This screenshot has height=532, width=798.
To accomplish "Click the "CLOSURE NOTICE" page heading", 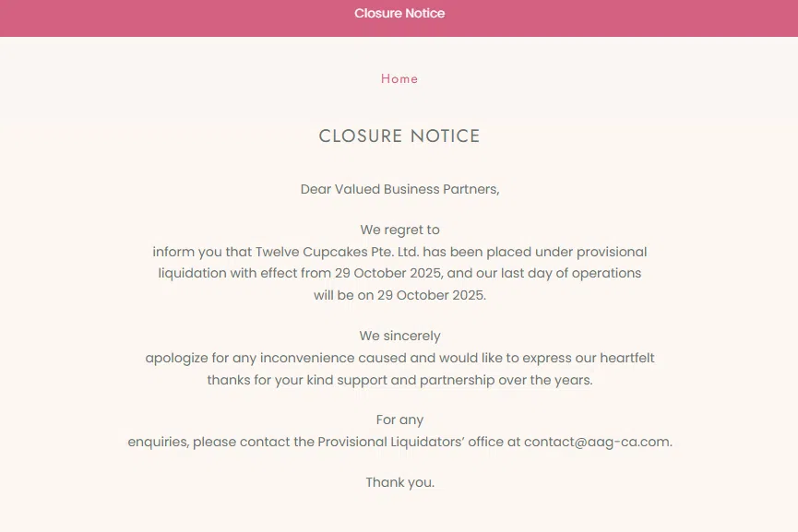I will coord(399,136).
